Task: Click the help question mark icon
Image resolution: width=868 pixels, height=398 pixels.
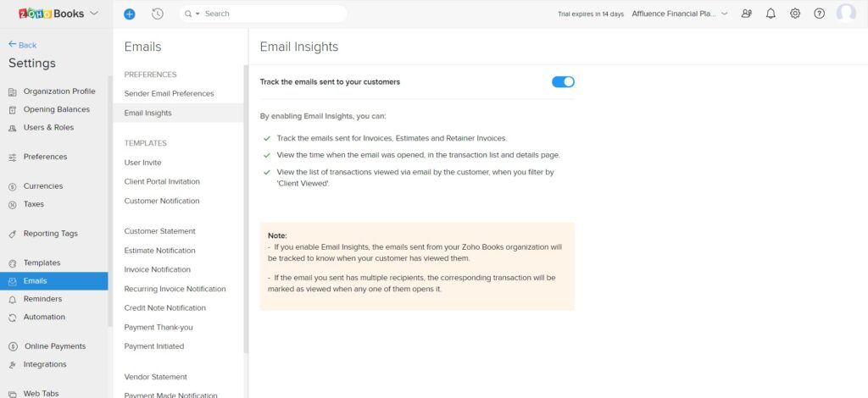Action: click(820, 14)
